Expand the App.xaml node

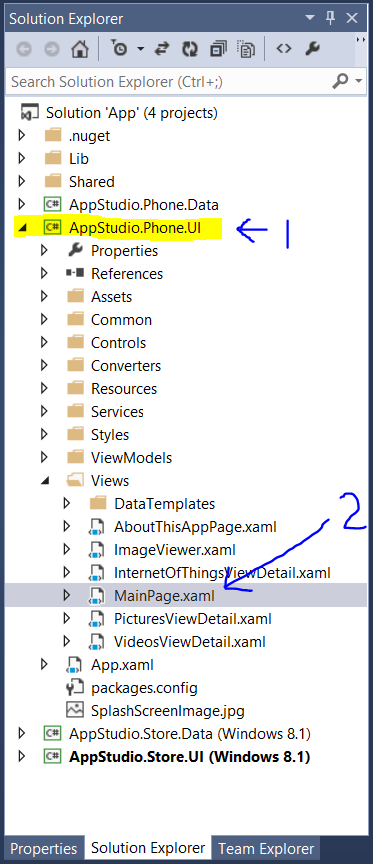pyautogui.click(x=44, y=665)
